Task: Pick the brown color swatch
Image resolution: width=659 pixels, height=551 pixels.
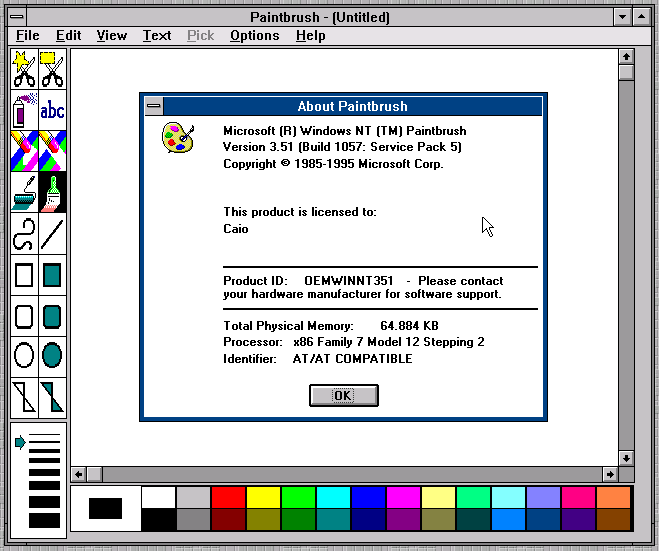Action: point(613,519)
